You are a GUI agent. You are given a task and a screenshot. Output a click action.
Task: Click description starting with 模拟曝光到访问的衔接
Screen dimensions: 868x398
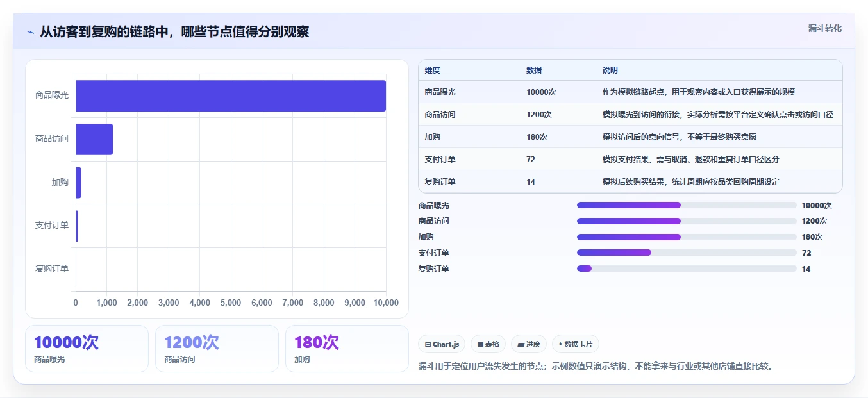coord(718,115)
